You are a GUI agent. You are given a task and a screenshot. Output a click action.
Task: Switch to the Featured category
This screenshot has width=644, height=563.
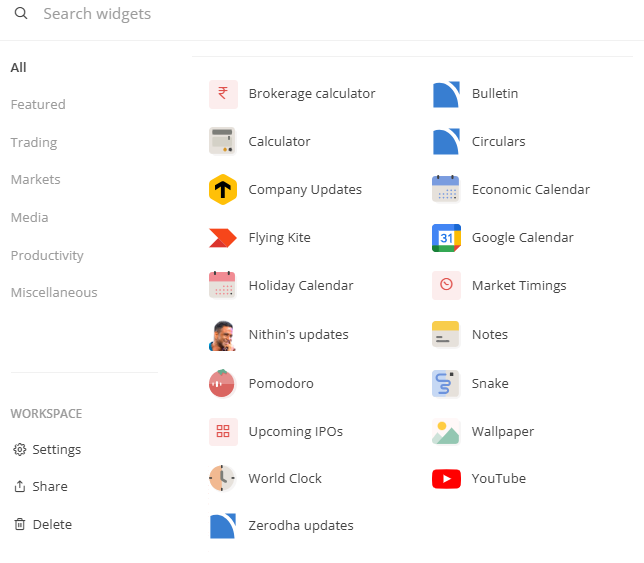coord(38,105)
